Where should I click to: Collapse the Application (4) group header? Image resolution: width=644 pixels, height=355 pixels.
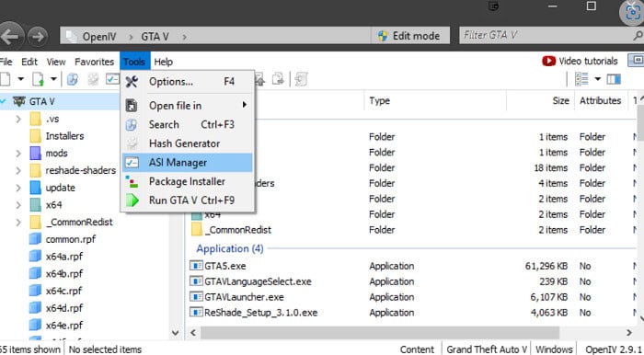point(230,248)
